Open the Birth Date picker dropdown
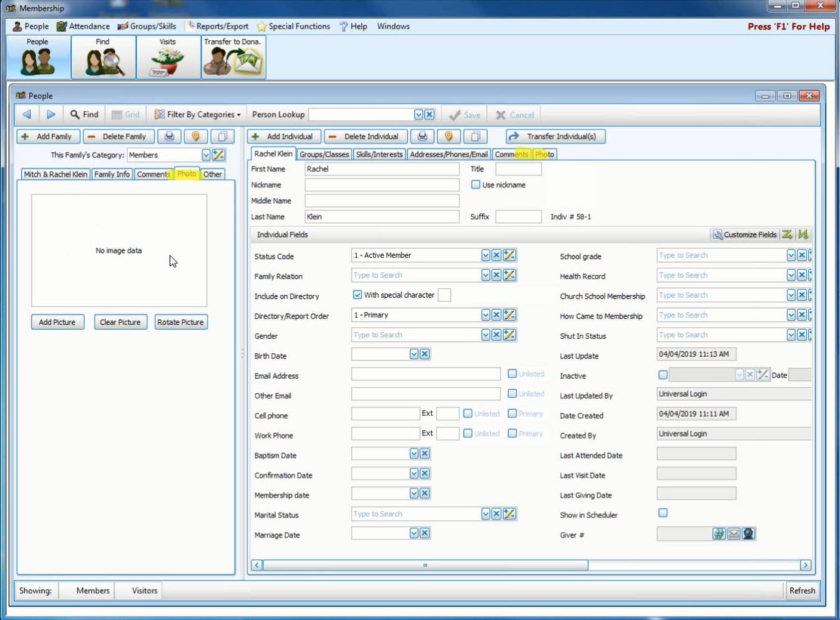 414,355
